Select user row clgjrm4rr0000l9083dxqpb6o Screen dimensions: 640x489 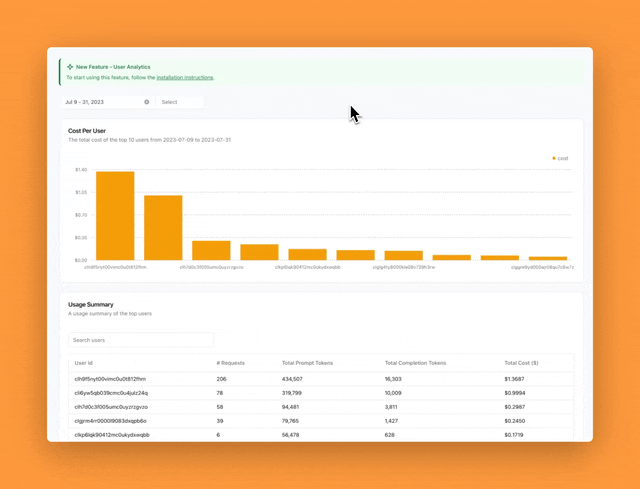pos(321,421)
